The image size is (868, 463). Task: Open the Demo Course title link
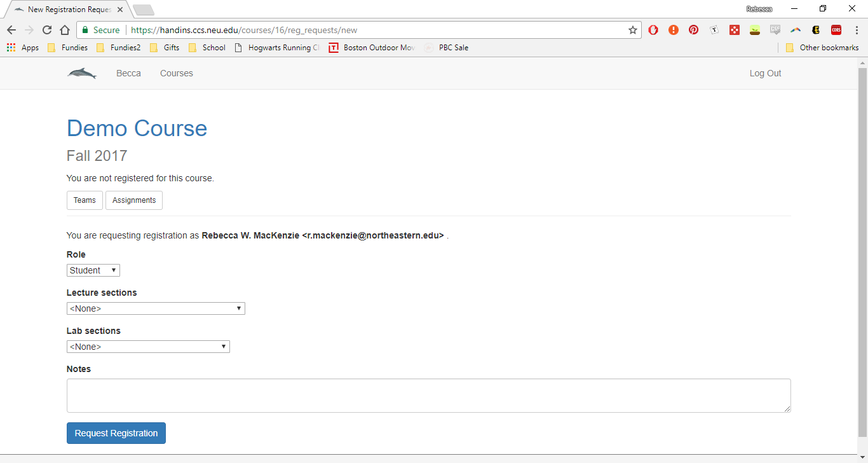pyautogui.click(x=137, y=128)
